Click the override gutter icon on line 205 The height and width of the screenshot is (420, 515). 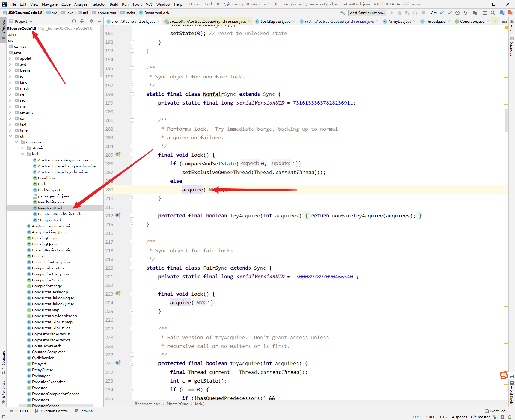point(118,155)
